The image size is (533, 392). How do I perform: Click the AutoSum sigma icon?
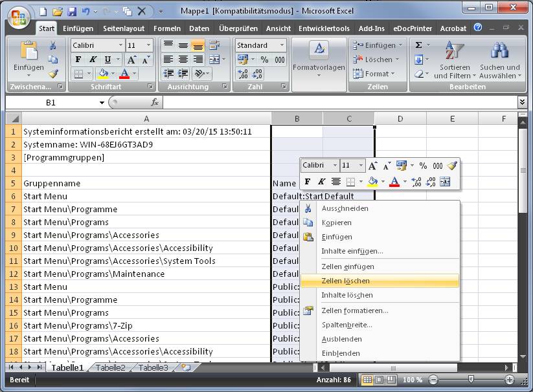(419, 45)
